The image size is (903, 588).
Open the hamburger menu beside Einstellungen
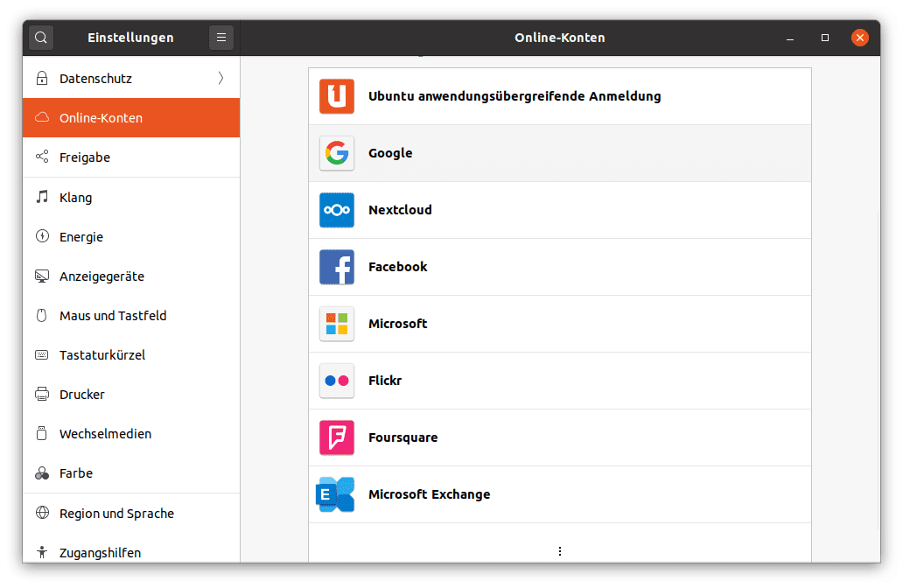click(x=221, y=38)
